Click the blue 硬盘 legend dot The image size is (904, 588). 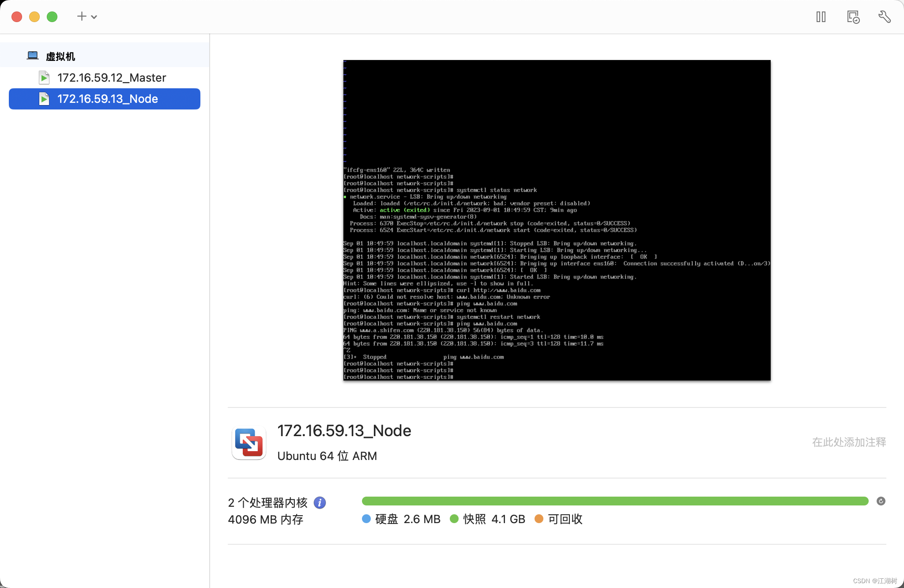tap(366, 519)
